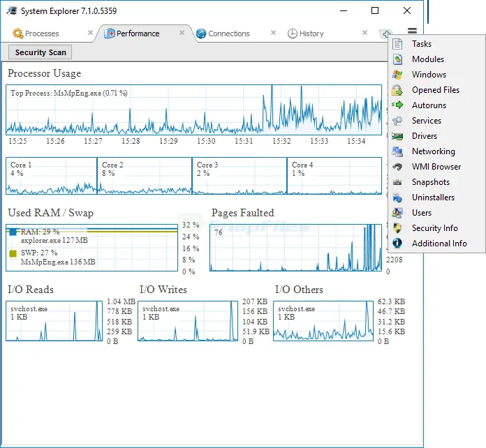Select Services menu entry

(x=436, y=121)
